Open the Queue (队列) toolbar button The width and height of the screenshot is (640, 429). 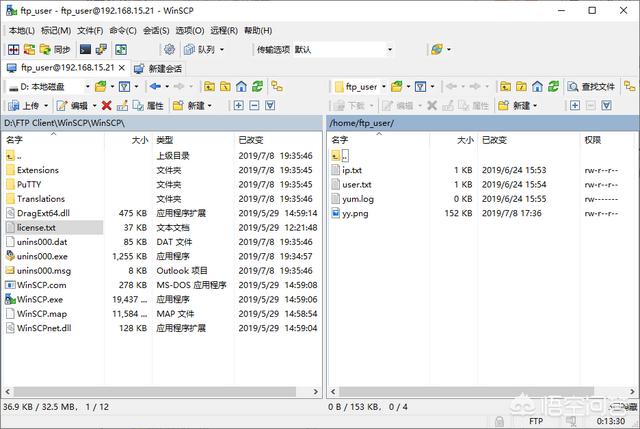point(200,49)
